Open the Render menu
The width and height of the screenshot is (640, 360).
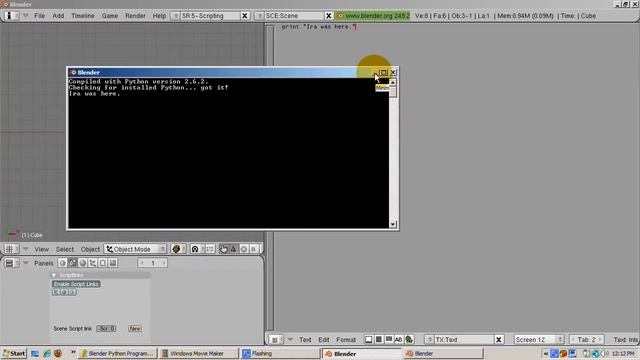tap(135, 16)
